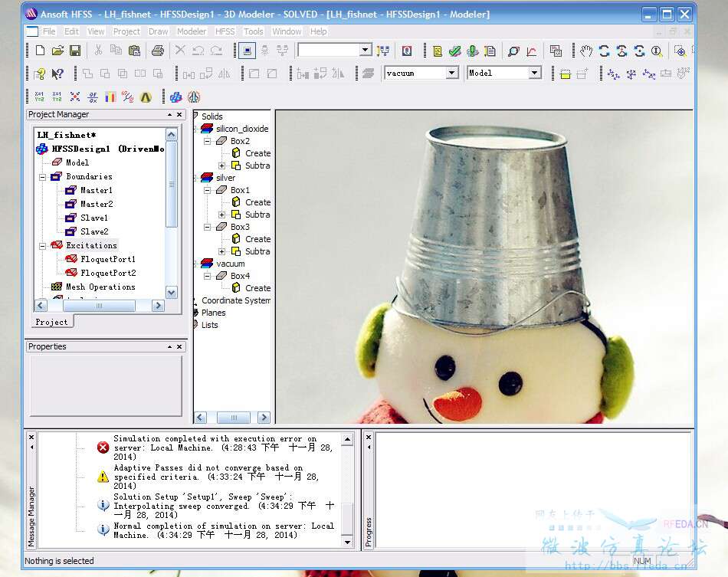Collapse the Boundaries tree node
This screenshot has height=577, width=728.
click(42, 177)
